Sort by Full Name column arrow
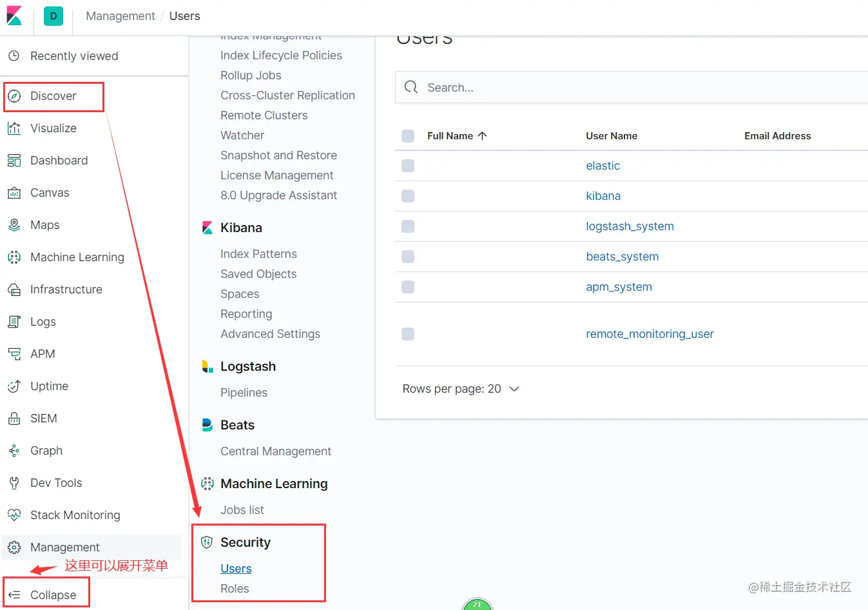This screenshot has height=610, width=868. tap(482, 136)
